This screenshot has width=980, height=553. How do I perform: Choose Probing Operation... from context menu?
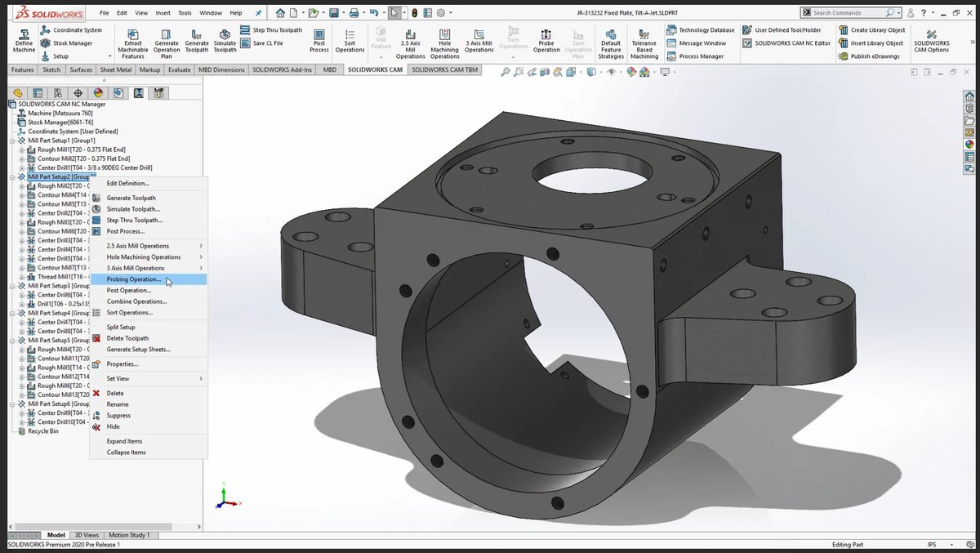pos(148,279)
